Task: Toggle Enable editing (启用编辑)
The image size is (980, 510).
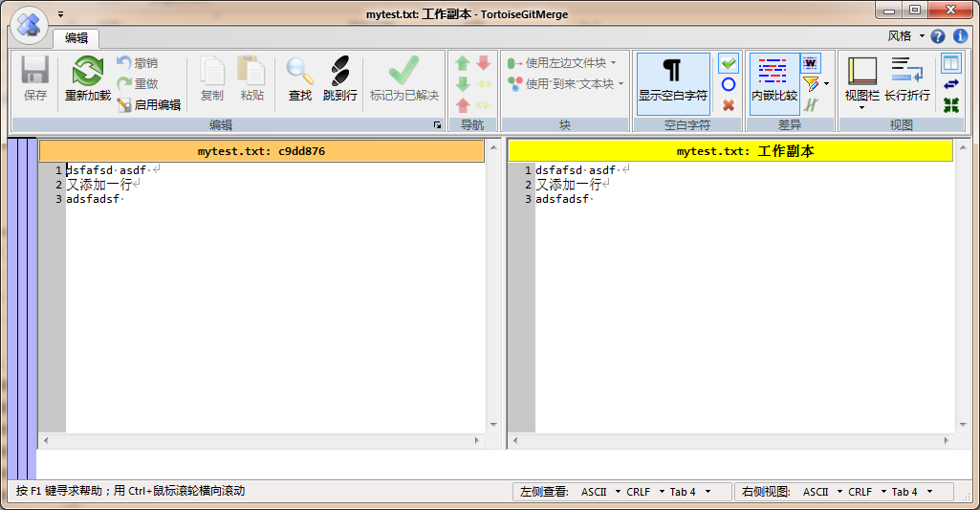Action: (149, 104)
